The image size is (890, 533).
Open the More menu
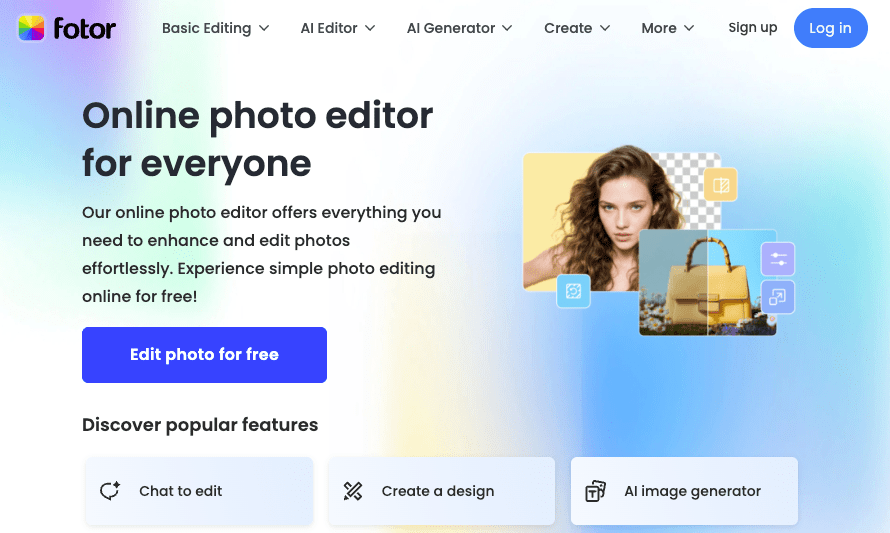point(667,28)
